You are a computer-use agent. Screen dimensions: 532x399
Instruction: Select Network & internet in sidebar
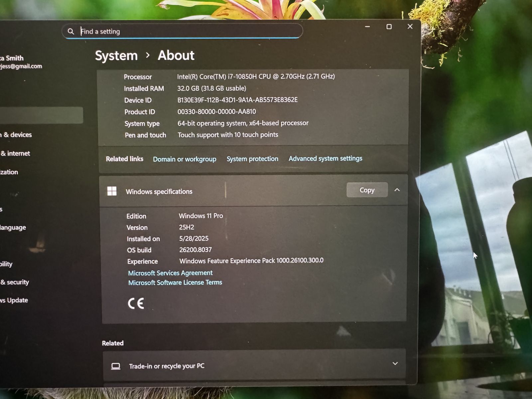click(x=16, y=153)
